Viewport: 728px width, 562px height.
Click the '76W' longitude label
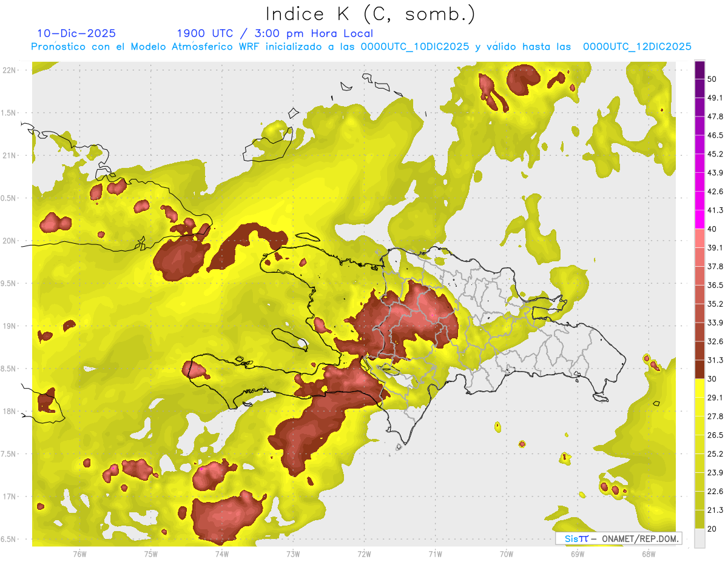pos(79,554)
